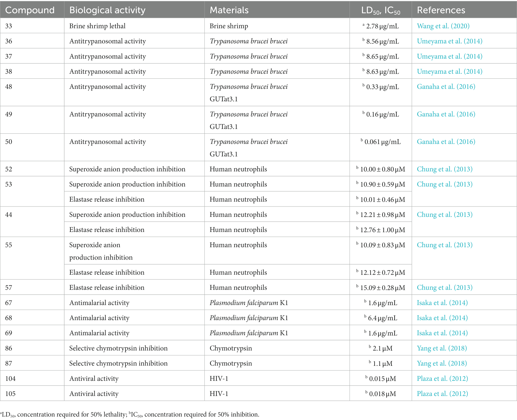Screen dimensions: 517x420
Task: Open Ganaha et al. (2016) link for compound 49
Action: coord(446,114)
